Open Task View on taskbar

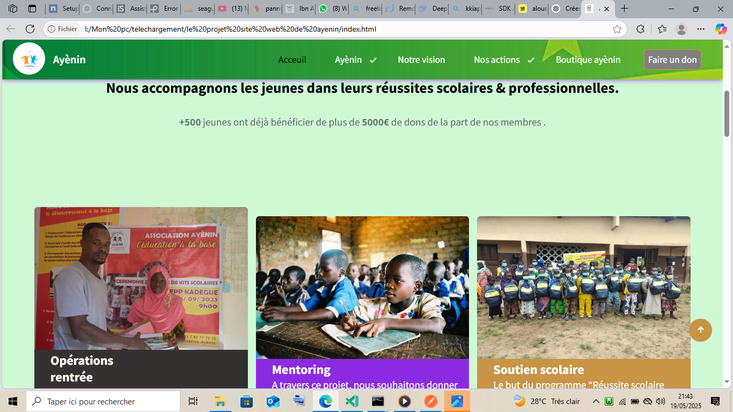193,401
